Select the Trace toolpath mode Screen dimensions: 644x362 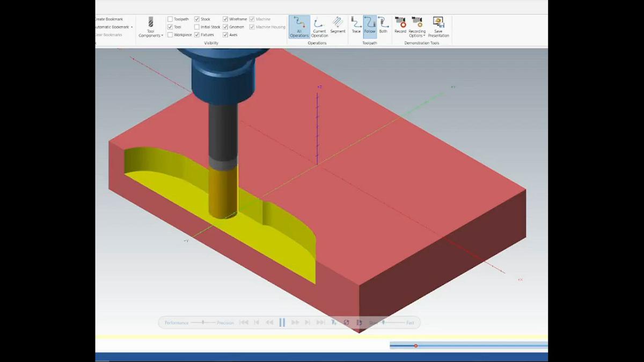(x=356, y=25)
